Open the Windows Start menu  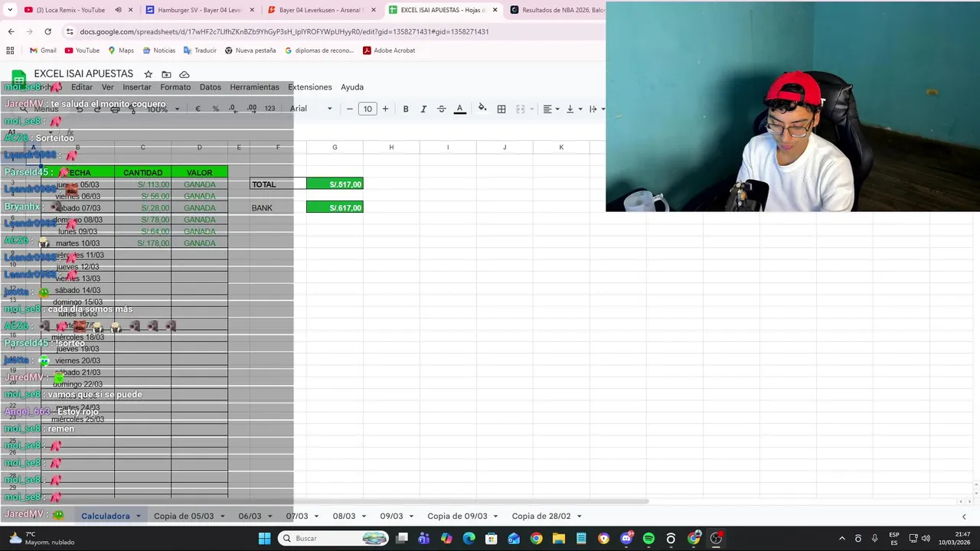coord(264,539)
